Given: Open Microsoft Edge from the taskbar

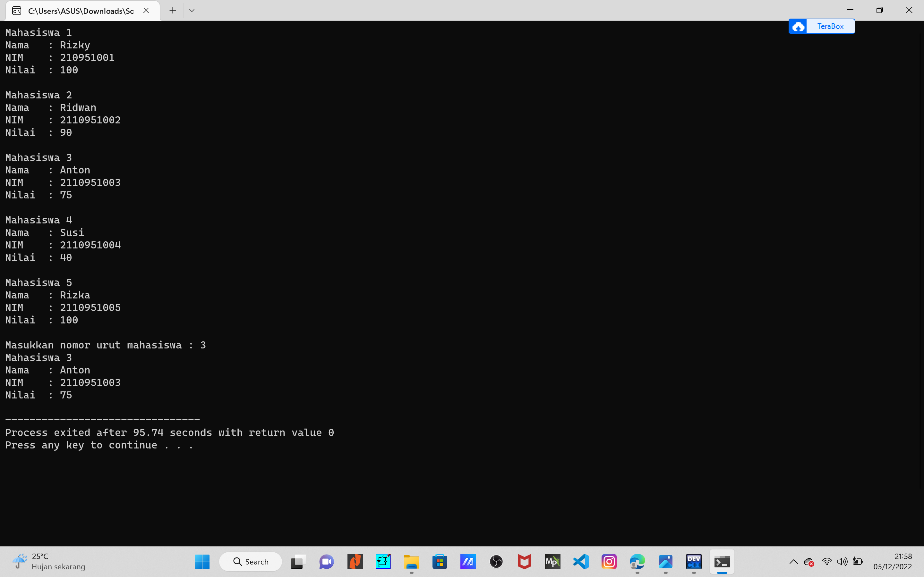Looking at the screenshot, I should coord(637,561).
